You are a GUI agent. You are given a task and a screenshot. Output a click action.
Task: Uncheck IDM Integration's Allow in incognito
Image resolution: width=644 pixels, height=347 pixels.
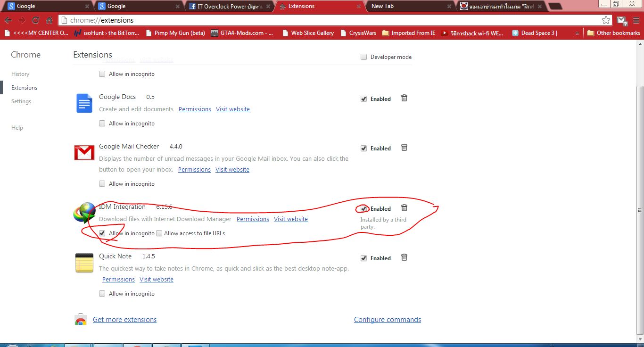pos(102,233)
